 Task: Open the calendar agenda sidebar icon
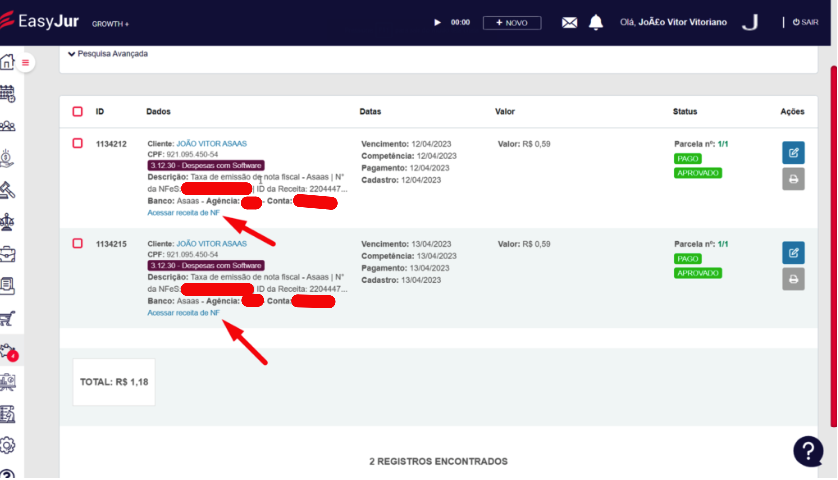pos(7,94)
